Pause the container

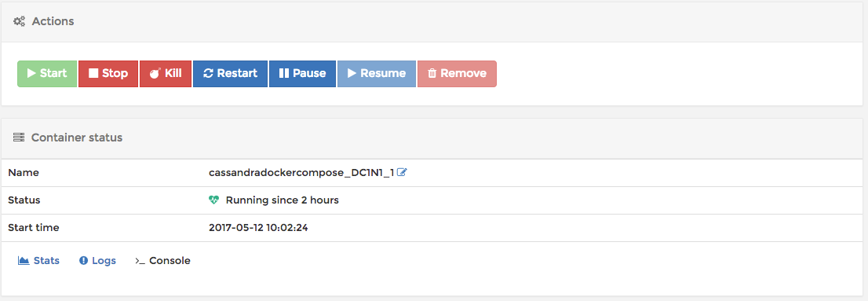tap(302, 74)
